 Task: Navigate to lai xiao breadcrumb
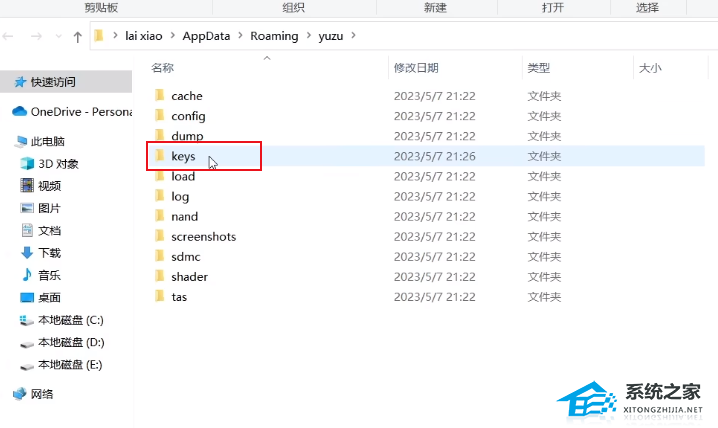point(144,36)
